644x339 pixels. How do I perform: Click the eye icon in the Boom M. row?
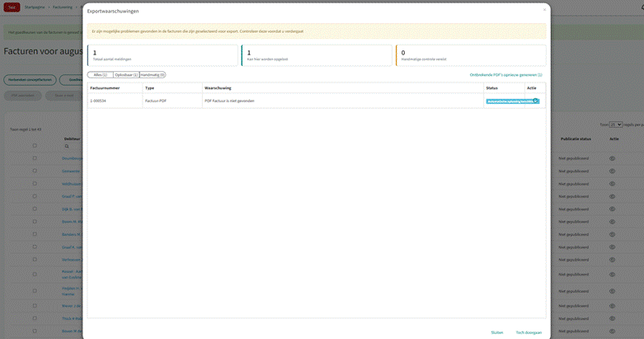(612, 222)
